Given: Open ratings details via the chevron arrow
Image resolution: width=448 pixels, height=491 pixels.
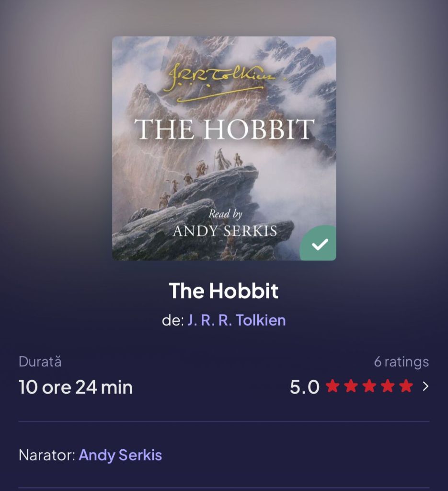Looking at the screenshot, I should point(425,386).
